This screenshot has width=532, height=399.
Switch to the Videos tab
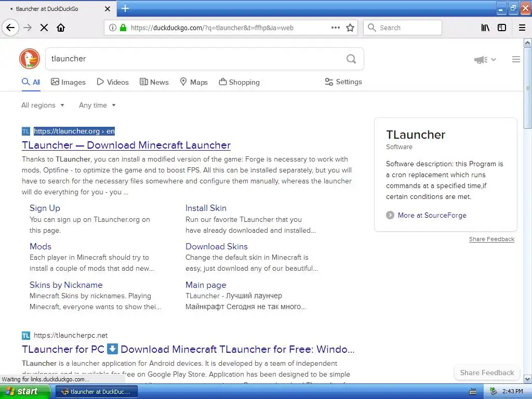tap(113, 82)
